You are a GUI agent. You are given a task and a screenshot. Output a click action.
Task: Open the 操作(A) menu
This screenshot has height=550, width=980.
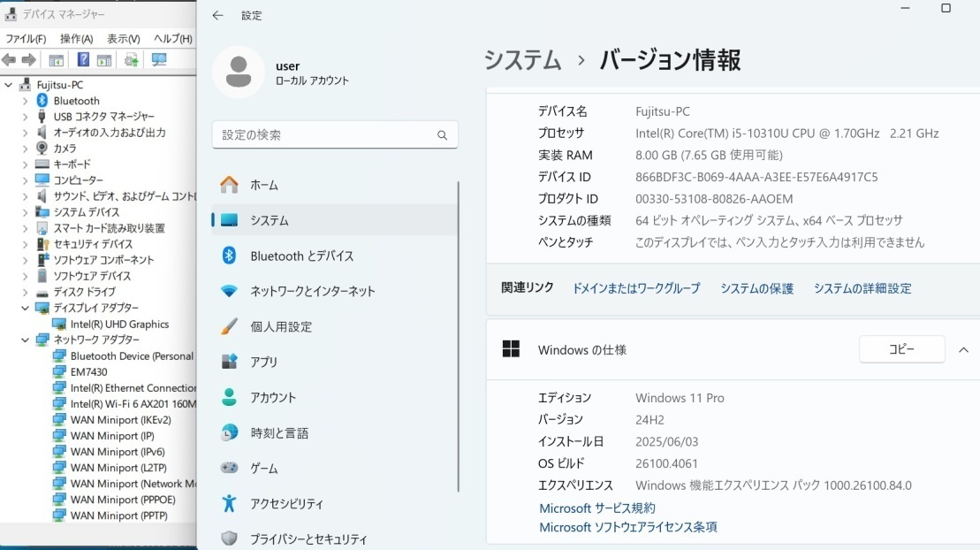tap(76, 39)
